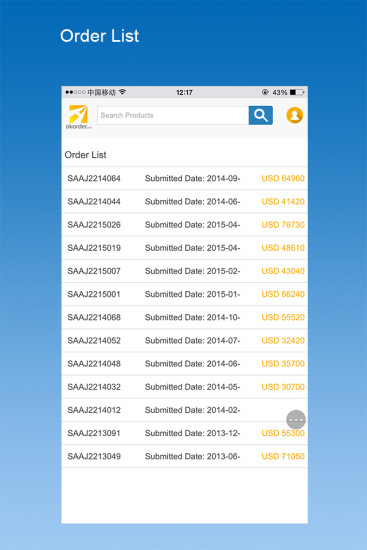Select the USD 55300 order amount
This screenshot has height=550, width=367.
(283, 433)
